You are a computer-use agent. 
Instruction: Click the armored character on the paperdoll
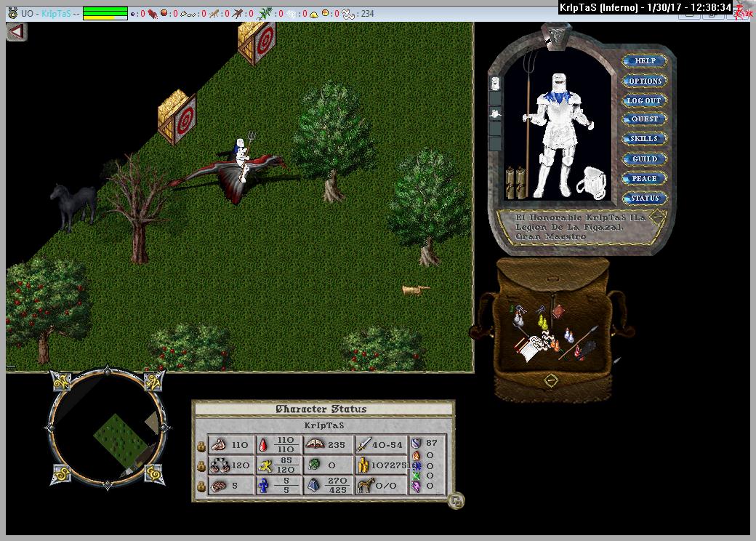[559, 135]
